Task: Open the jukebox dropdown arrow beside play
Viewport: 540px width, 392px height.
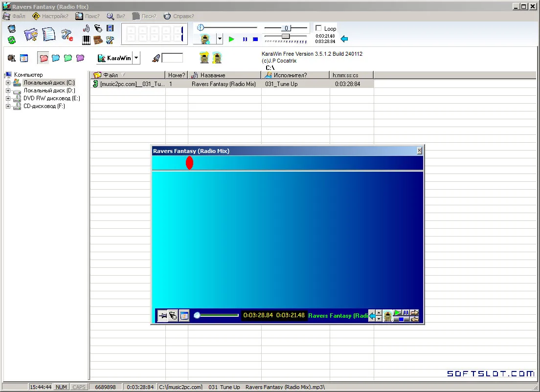Action: tap(220, 39)
